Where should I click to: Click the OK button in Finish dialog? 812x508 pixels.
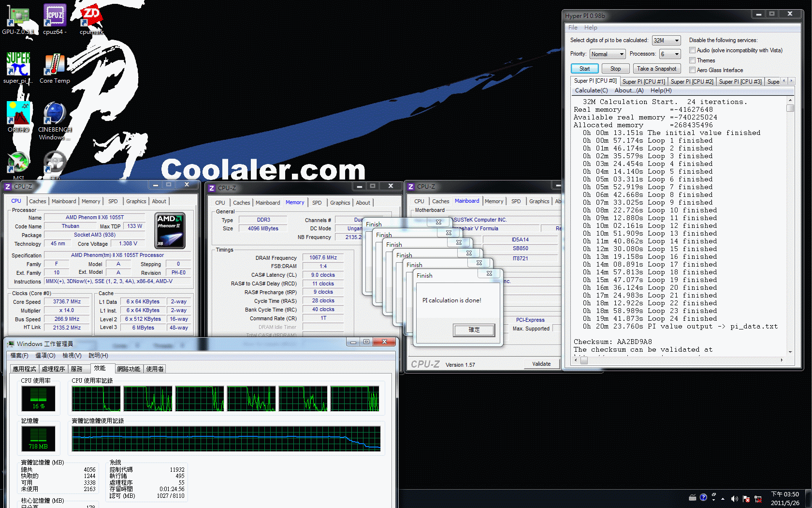pyautogui.click(x=474, y=330)
